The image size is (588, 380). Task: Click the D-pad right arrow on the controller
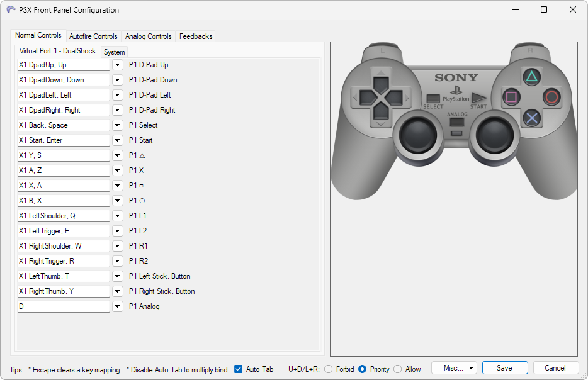tap(395, 98)
